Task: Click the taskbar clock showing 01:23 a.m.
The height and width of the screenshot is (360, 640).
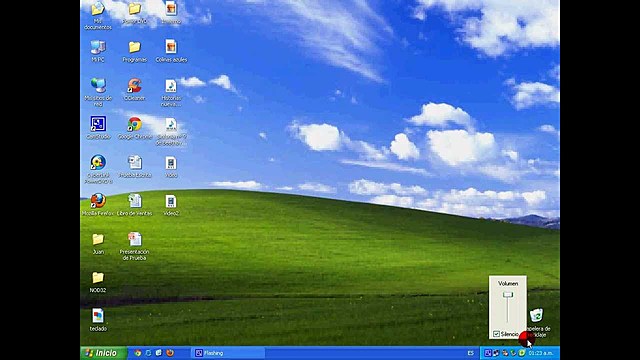Action: (540, 353)
